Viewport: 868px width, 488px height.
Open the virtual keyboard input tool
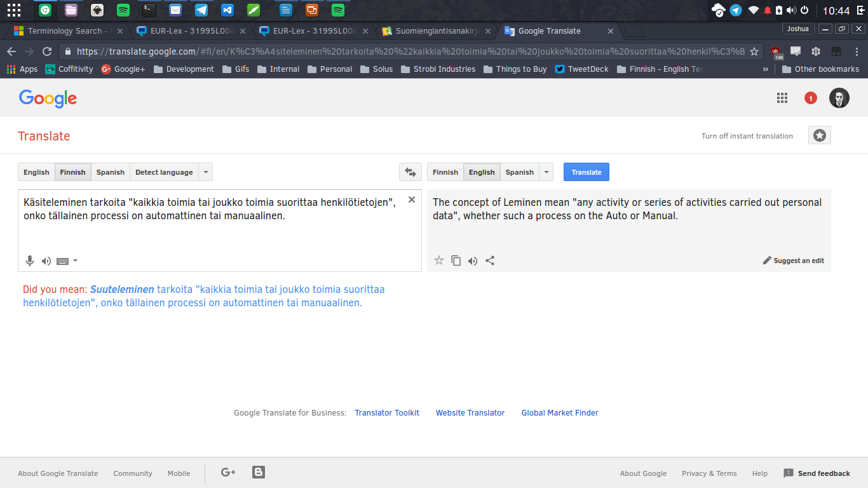[x=62, y=261]
